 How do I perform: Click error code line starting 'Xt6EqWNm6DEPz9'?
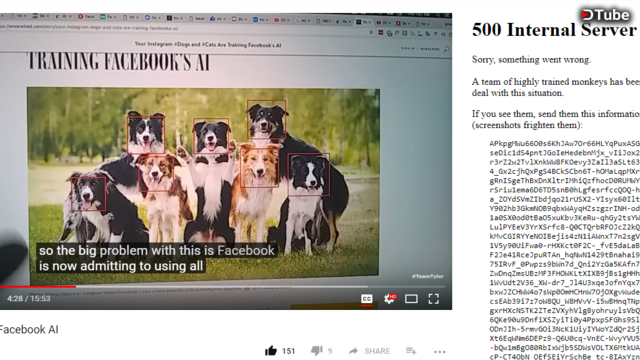(564, 338)
